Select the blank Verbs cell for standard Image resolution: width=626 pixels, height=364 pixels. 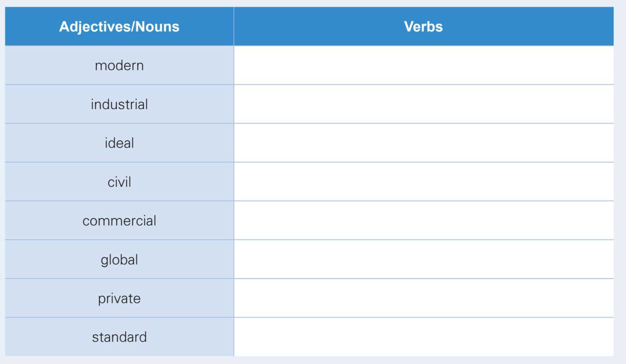pos(423,337)
